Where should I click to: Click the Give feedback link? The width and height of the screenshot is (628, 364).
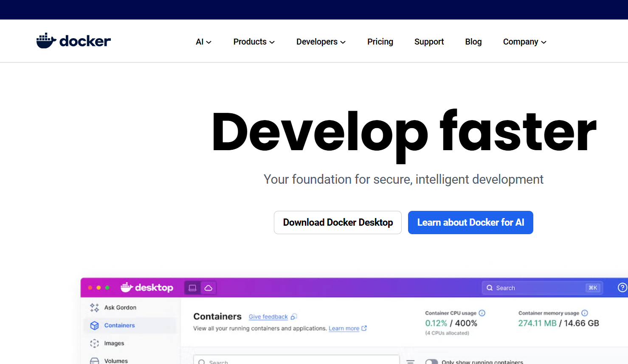click(x=268, y=317)
